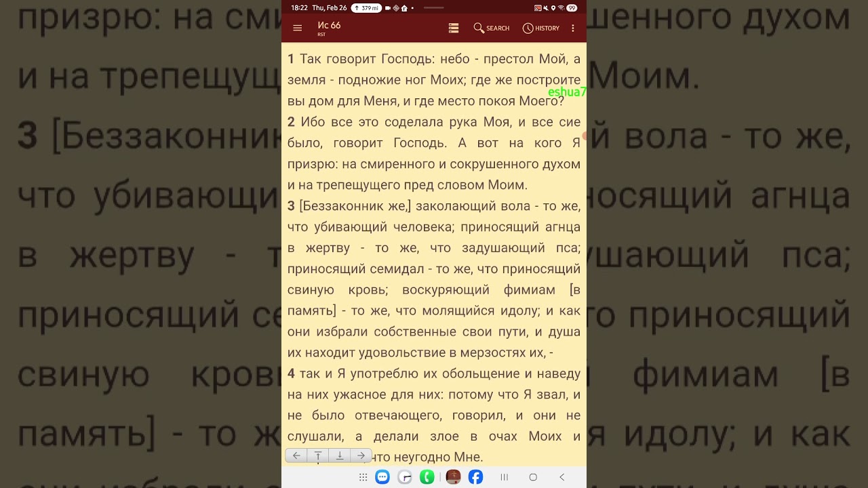
Task: Tap the battery 99 indicator
Action: [x=572, y=8]
